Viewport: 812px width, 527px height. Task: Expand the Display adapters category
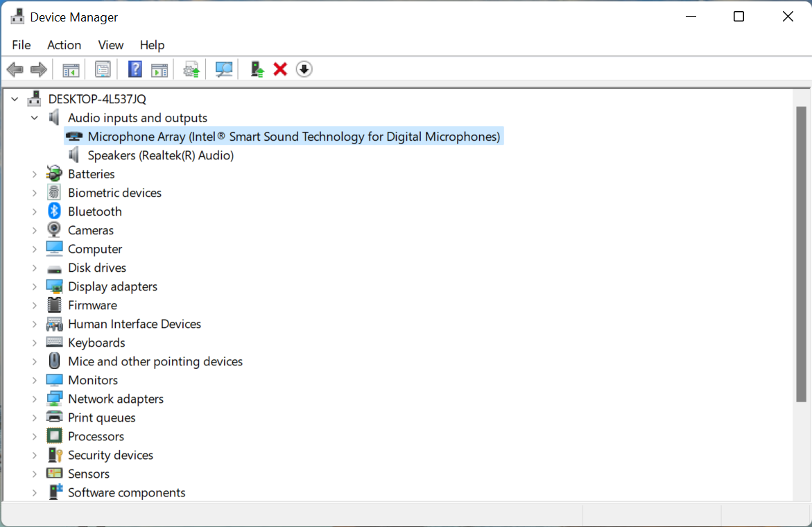[x=35, y=286]
